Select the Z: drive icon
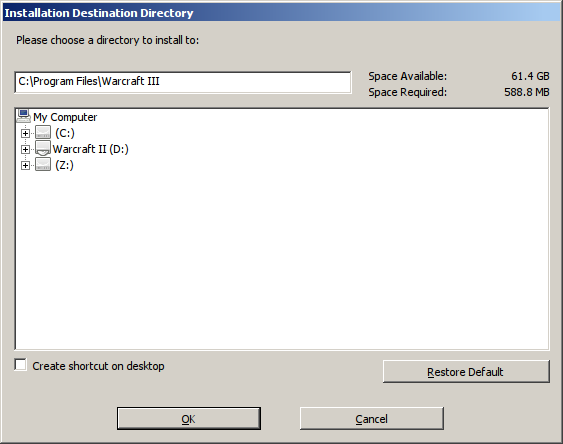This screenshot has height=444, width=563. click(x=43, y=165)
